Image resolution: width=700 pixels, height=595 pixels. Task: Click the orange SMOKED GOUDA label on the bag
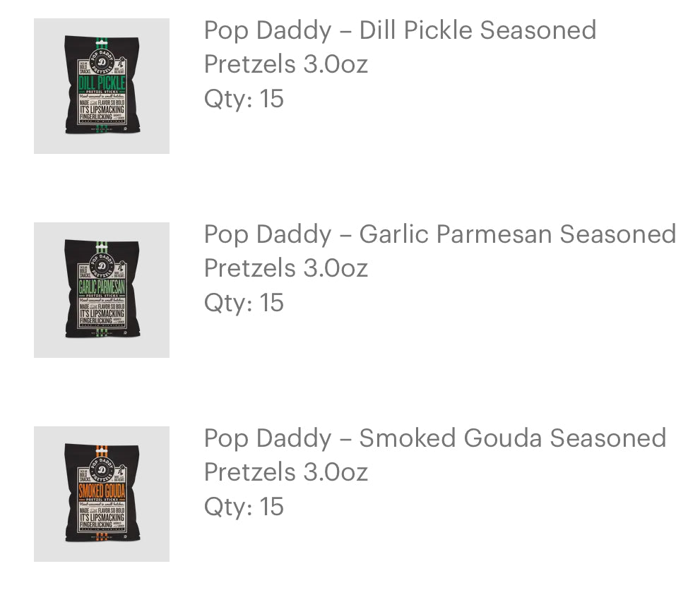102,491
